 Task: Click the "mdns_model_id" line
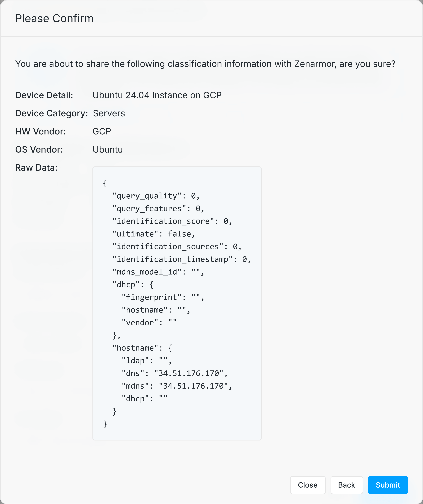[158, 272]
